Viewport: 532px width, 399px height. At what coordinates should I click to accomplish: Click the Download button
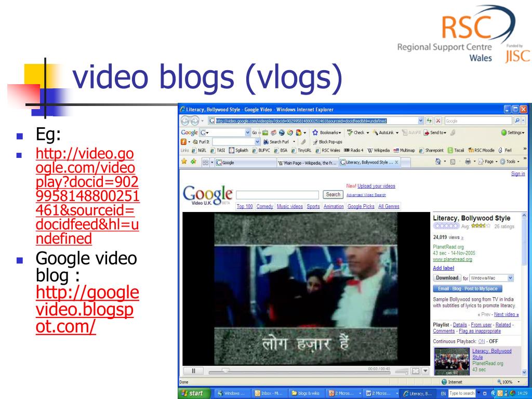click(x=447, y=278)
